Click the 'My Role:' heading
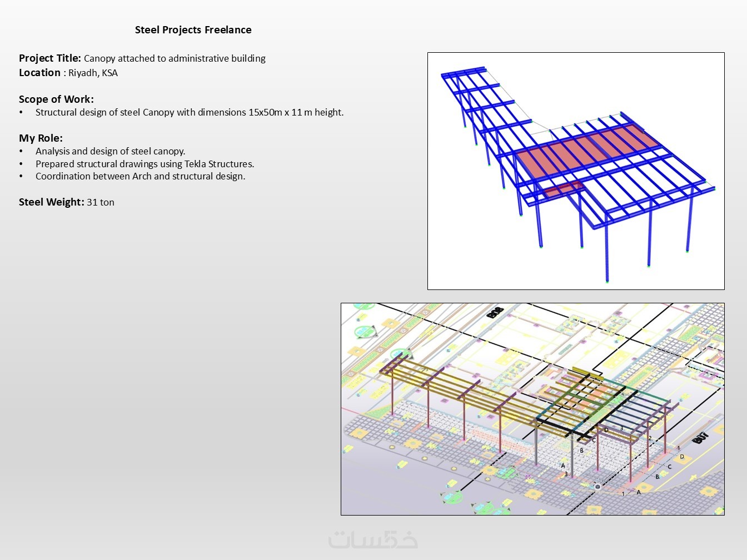The image size is (747, 560). [x=41, y=138]
